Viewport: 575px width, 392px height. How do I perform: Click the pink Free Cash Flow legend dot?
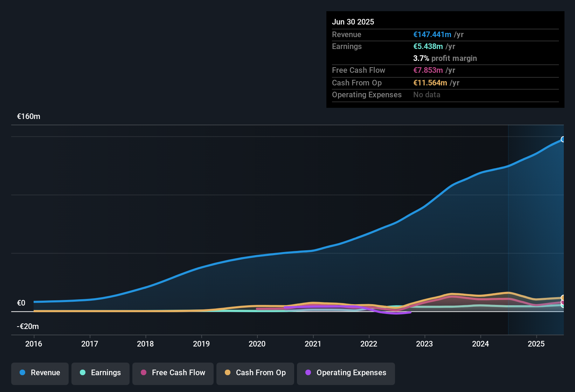point(144,373)
